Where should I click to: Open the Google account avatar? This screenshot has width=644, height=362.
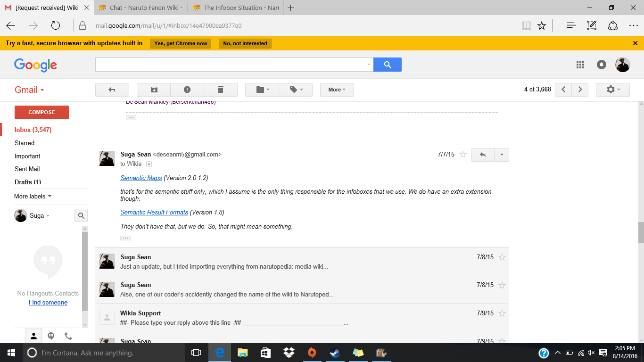point(623,65)
